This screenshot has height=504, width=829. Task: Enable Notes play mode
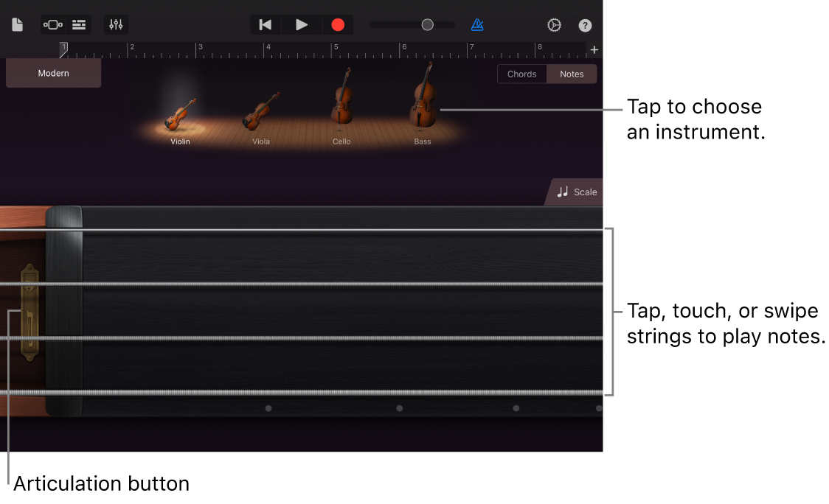coord(572,74)
